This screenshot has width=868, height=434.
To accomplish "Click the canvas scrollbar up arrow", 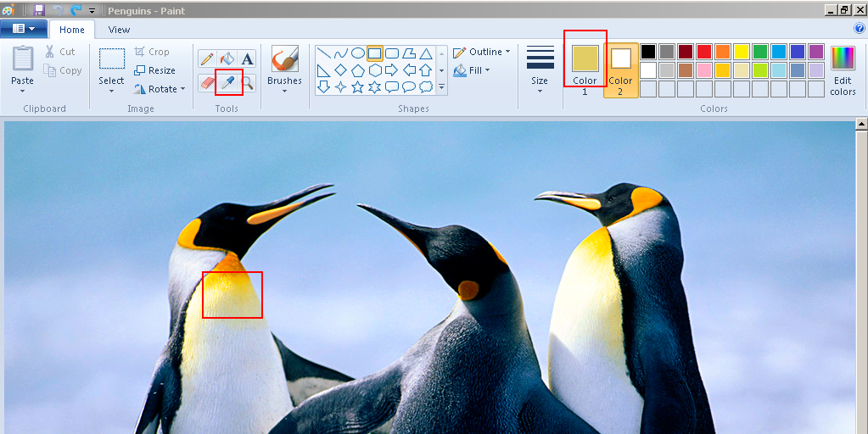I will coord(861,125).
